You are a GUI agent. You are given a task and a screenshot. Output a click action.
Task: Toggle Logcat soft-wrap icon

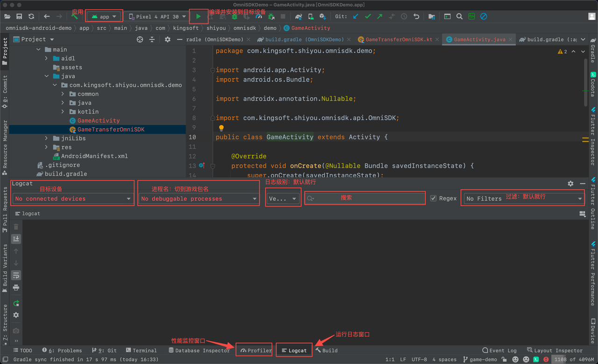pos(16,275)
